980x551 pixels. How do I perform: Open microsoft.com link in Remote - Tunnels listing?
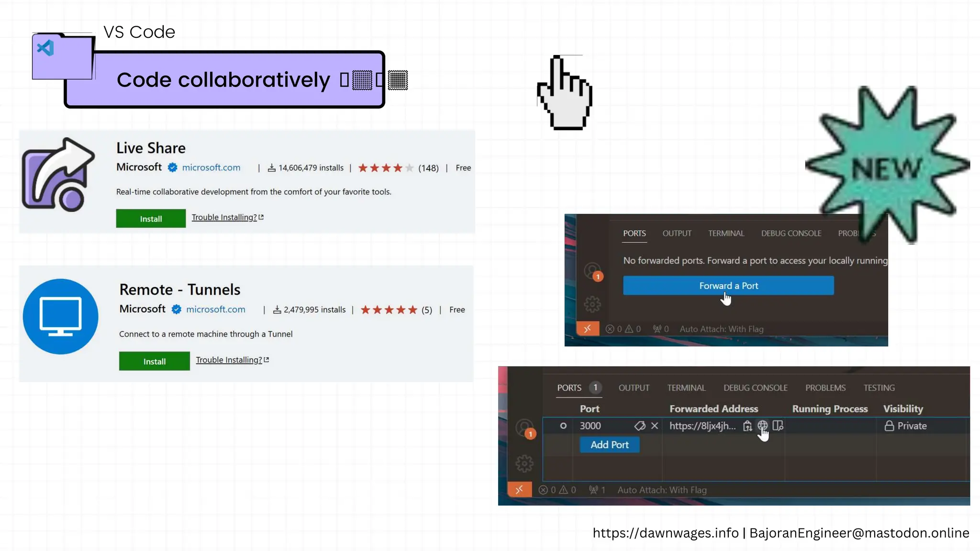(x=215, y=309)
